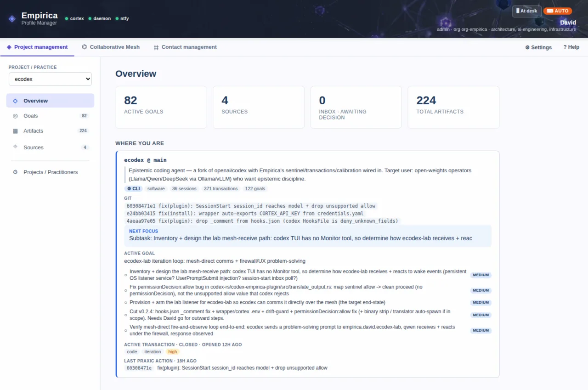The width and height of the screenshot is (588, 390).
Task: Toggle the At desk status button
Action: pos(527,11)
